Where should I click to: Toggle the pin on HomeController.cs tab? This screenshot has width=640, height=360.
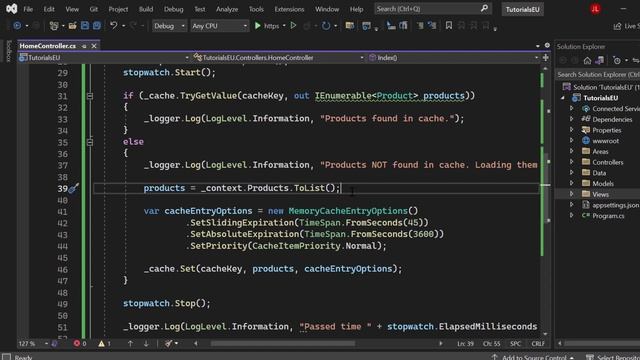[x=84, y=46]
